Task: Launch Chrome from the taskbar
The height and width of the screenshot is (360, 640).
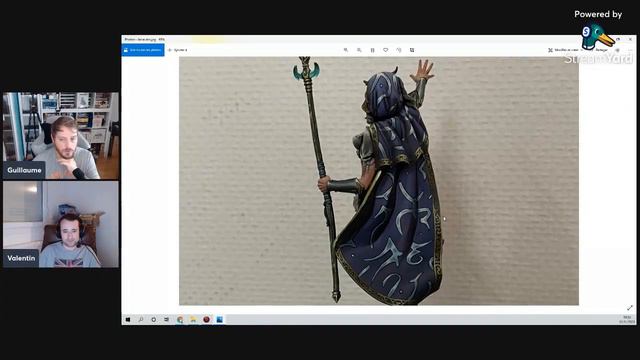Action: tap(180, 320)
